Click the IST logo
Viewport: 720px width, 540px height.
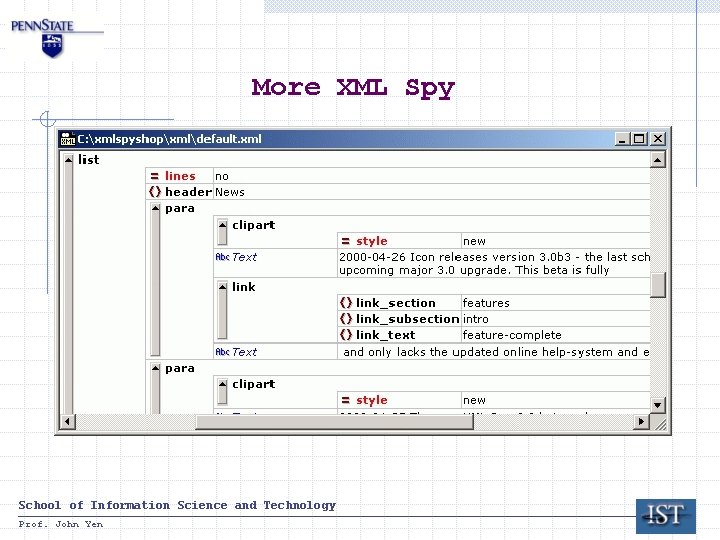click(666, 516)
